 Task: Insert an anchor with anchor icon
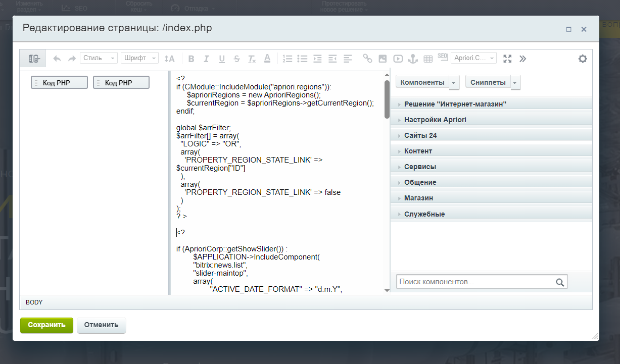coord(413,59)
